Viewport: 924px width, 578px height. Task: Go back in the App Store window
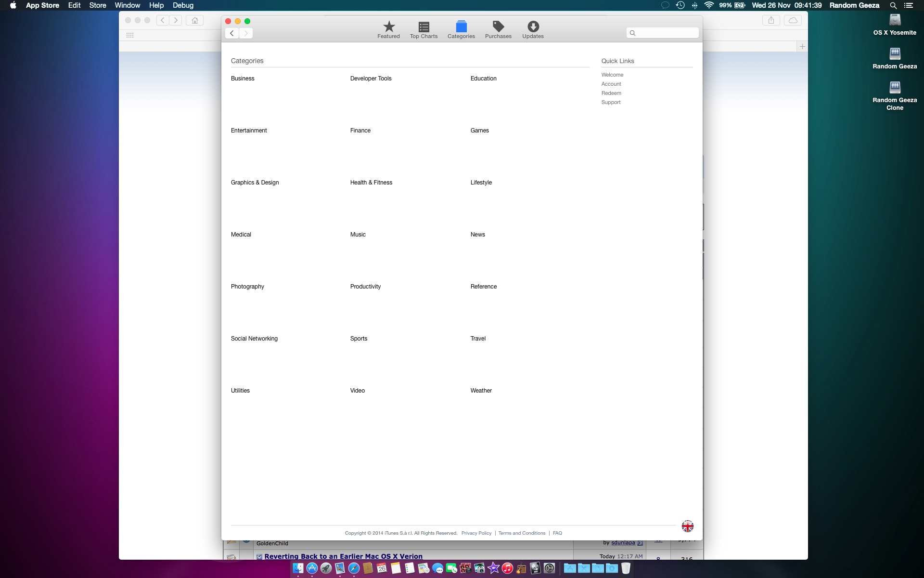pyautogui.click(x=232, y=33)
